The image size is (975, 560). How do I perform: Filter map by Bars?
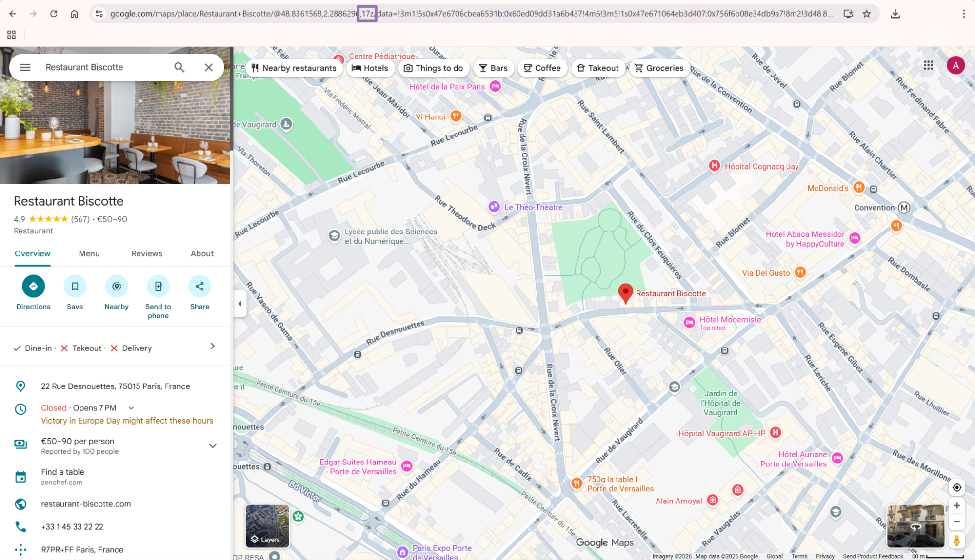pos(494,68)
